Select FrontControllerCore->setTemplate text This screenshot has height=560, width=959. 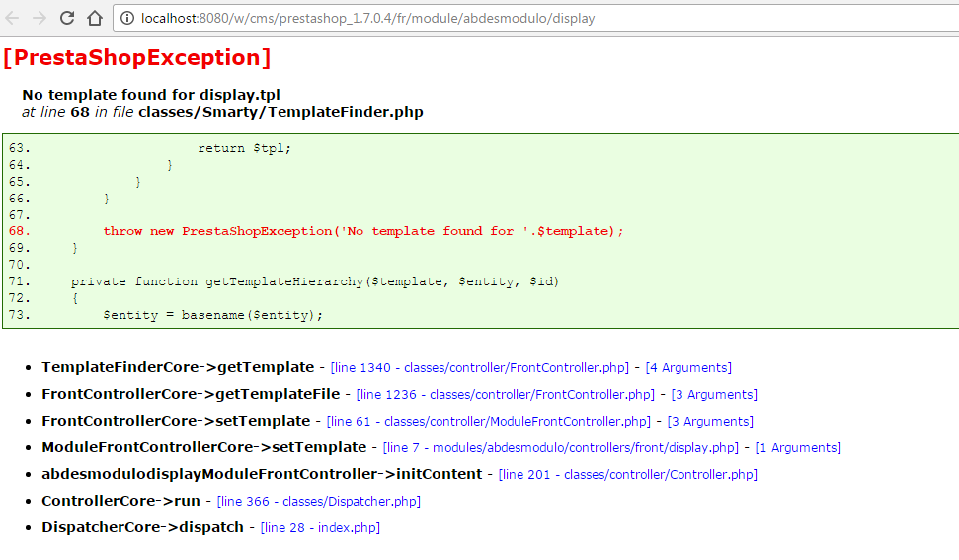coord(176,421)
